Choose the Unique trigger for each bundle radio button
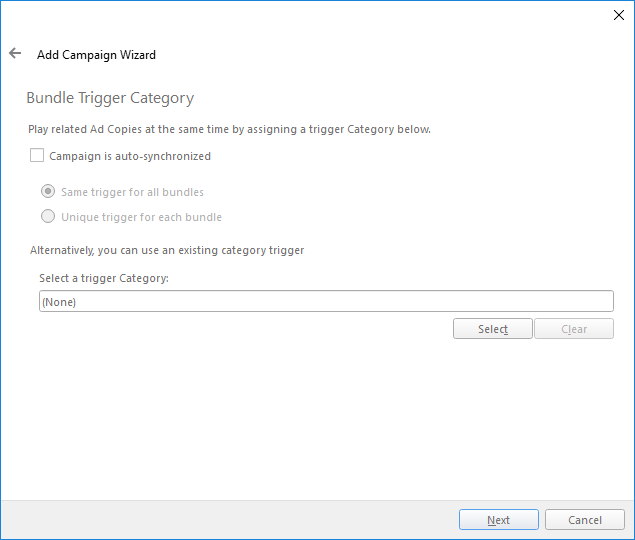The width and height of the screenshot is (635, 540). (x=48, y=216)
